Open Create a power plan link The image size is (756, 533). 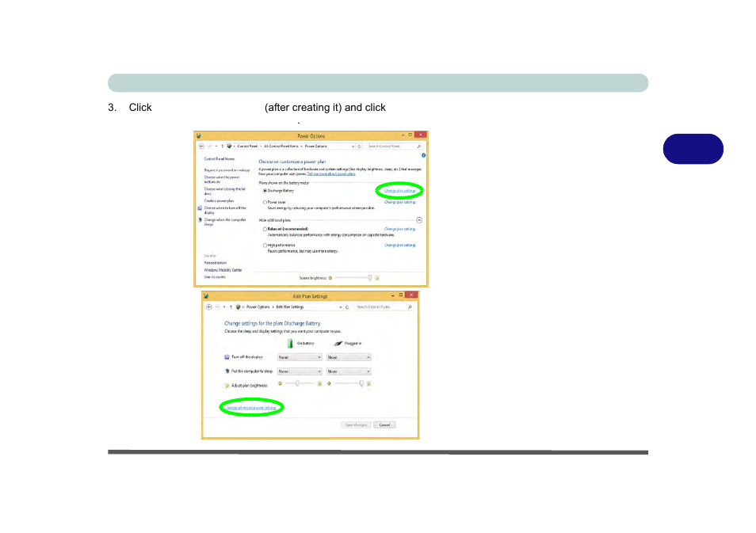pyautogui.click(x=219, y=201)
